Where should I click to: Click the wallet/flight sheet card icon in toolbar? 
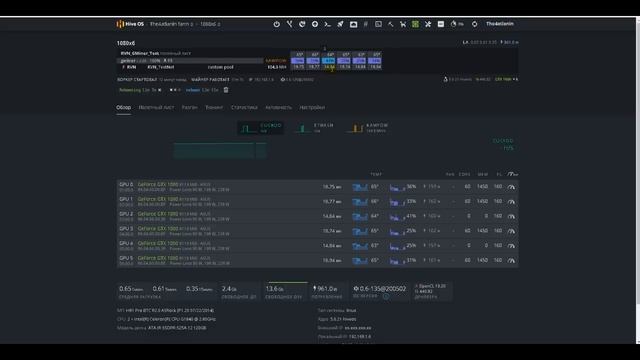[353, 24]
